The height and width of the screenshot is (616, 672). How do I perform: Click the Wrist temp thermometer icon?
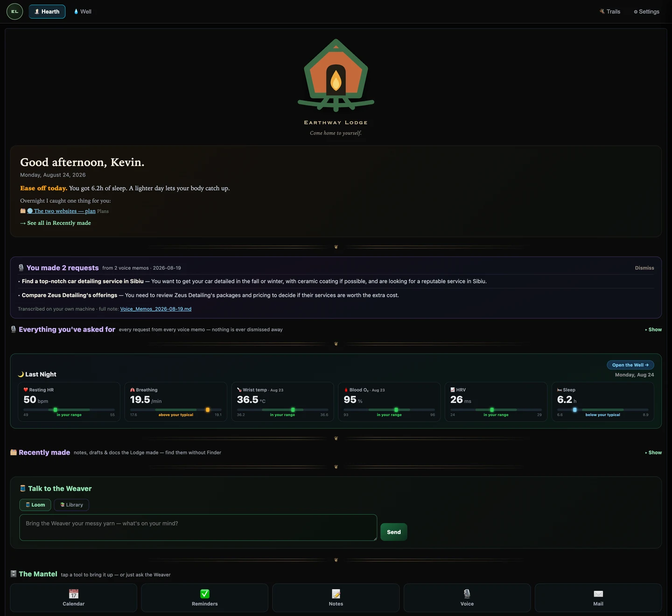[x=239, y=390]
